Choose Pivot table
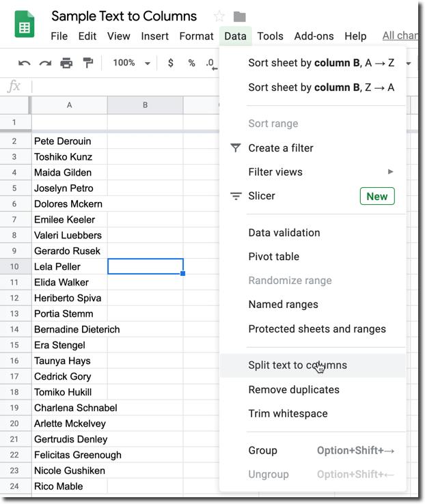 click(312, 257)
